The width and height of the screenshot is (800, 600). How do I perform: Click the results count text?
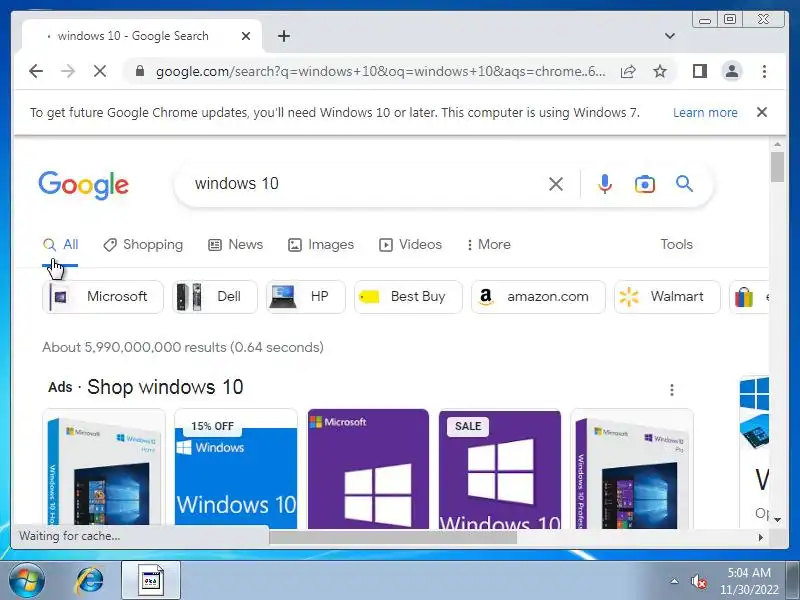tap(183, 347)
